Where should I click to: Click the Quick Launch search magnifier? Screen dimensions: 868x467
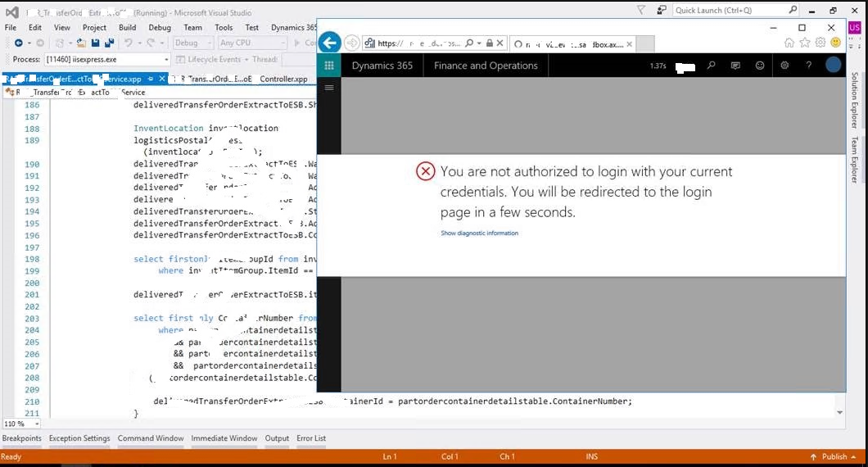click(x=793, y=10)
